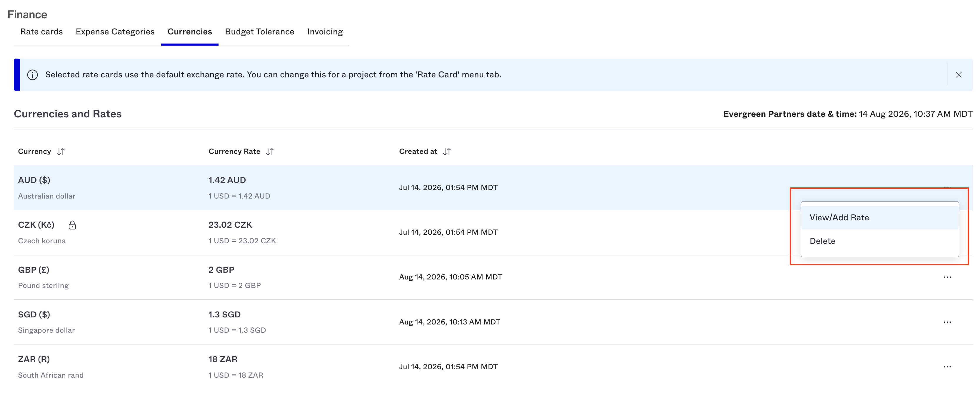Select the CZK (Kč) currency name
Image resolution: width=980 pixels, height=393 pixels.
pyautogui.click(x=36, y=225)
